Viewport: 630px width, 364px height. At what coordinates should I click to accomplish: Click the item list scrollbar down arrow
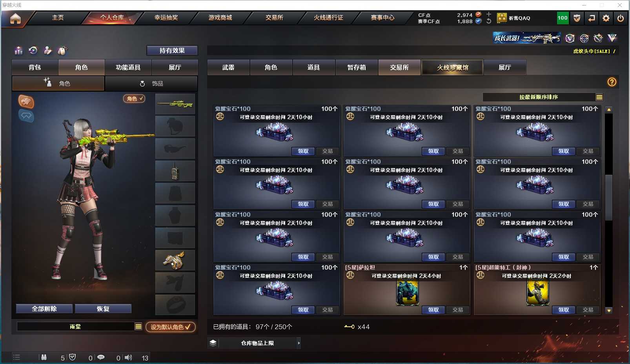click(x=609, y=311)
